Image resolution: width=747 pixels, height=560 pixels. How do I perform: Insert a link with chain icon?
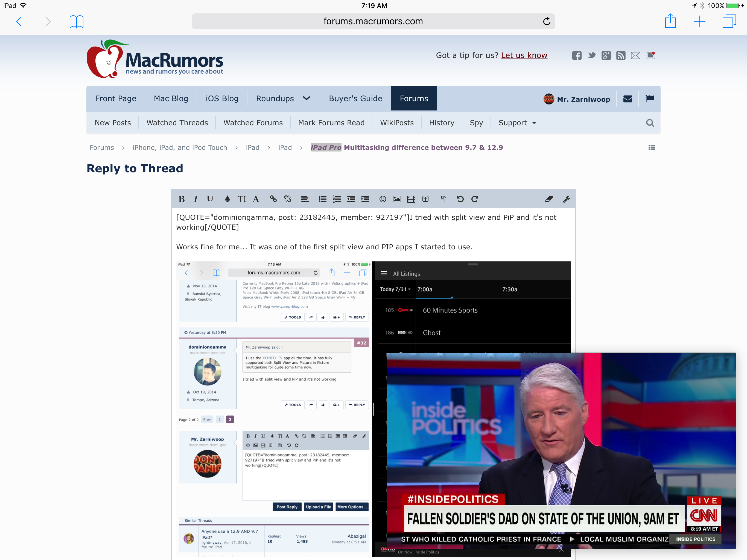click(273, 199)
